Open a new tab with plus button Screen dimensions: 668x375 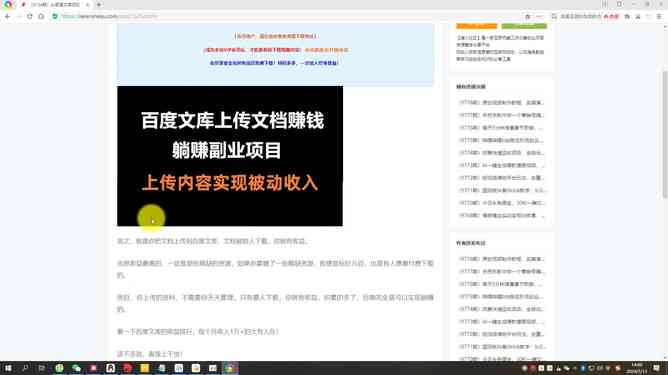(x=99, y=5)
